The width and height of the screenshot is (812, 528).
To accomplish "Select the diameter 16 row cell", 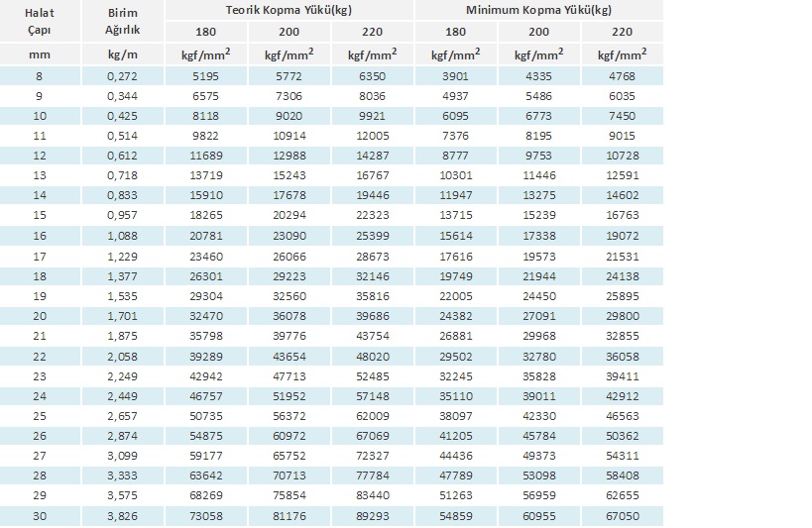I will coord(40,236).
